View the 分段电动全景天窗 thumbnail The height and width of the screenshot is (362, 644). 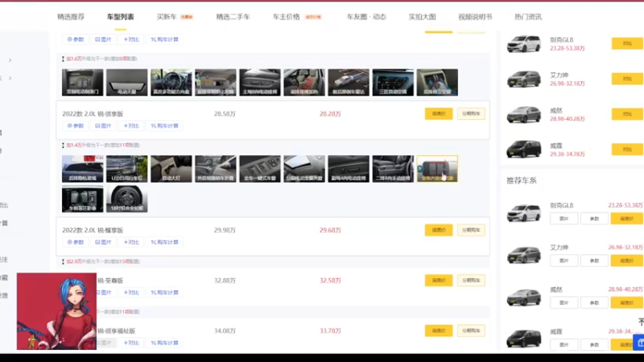304,169
